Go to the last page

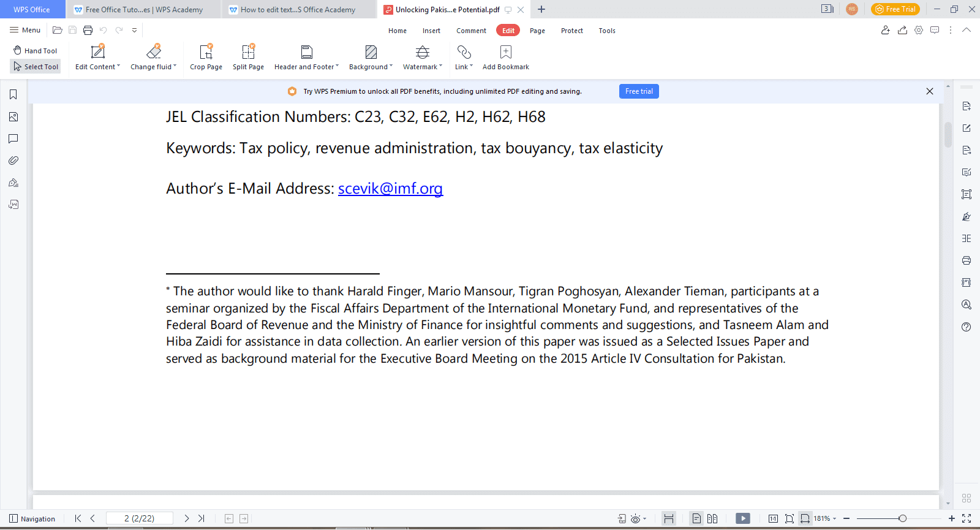tap(202, 518)
